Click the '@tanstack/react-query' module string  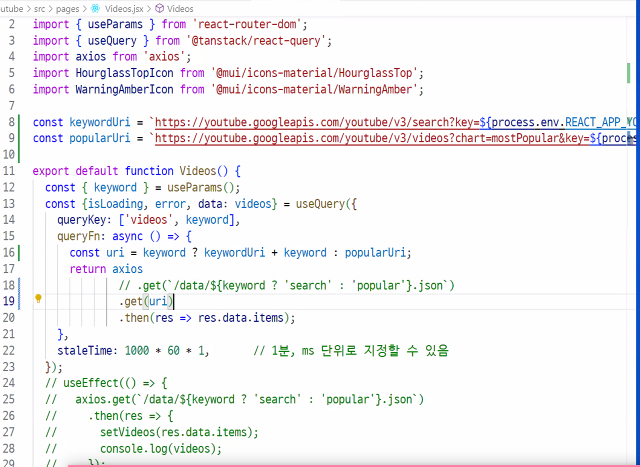point(256,40)
